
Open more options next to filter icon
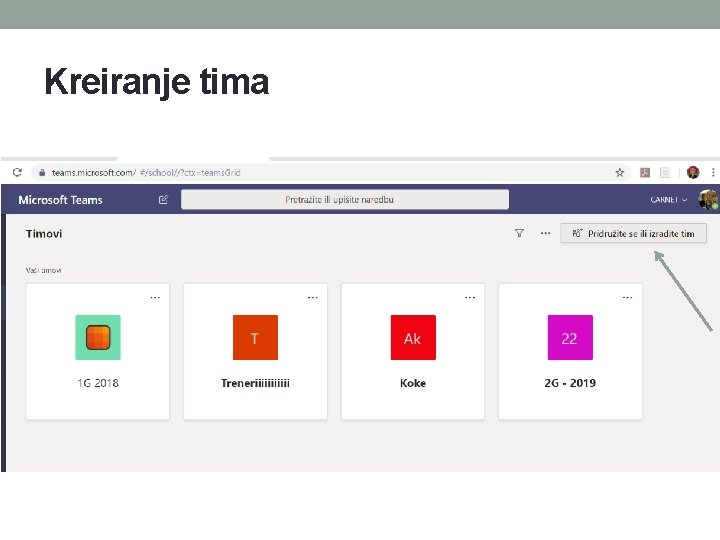coord(545,233)
